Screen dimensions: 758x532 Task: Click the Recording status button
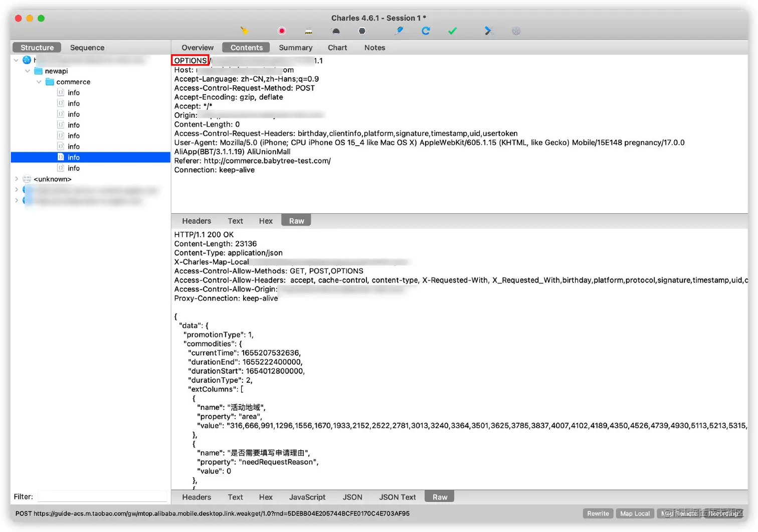(x=723, y=513)
